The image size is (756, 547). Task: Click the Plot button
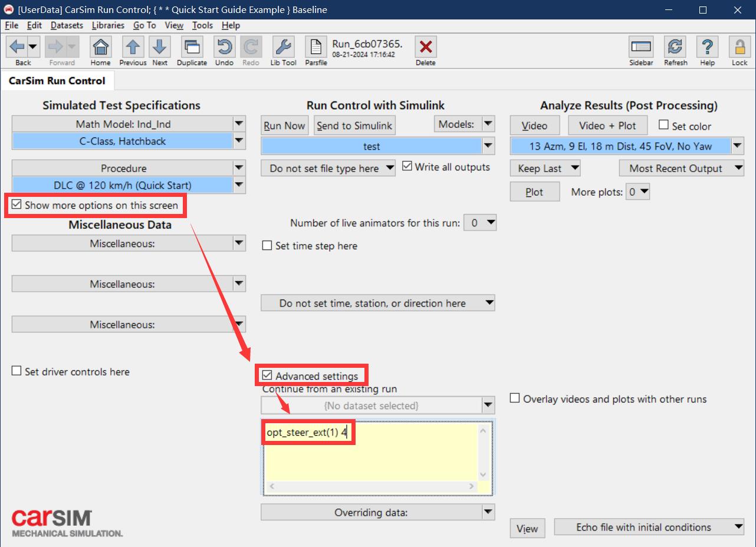(x=534, y=192)
